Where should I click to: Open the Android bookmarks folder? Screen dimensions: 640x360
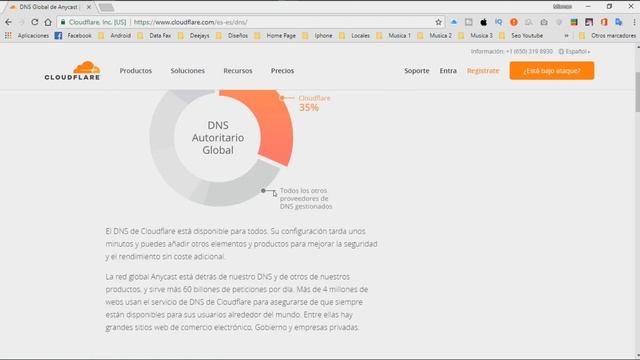point(115,36)
